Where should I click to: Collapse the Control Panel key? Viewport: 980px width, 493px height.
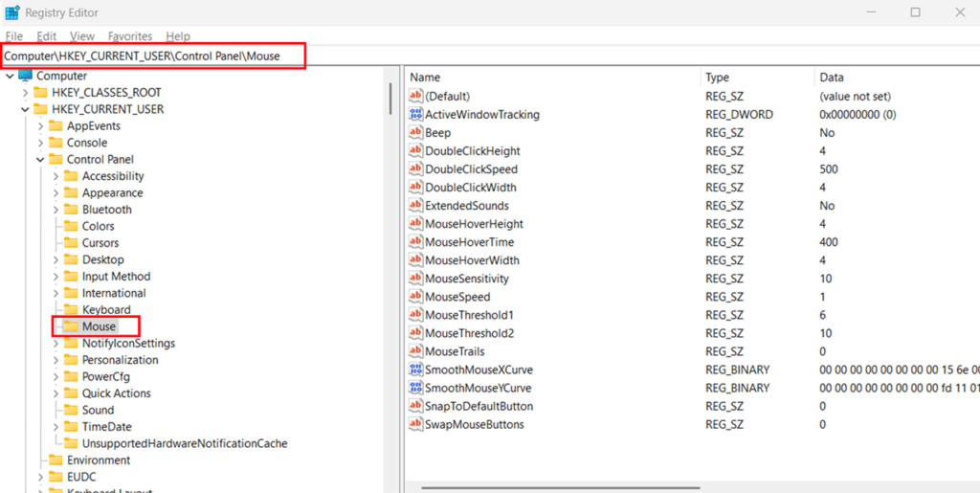40,159
